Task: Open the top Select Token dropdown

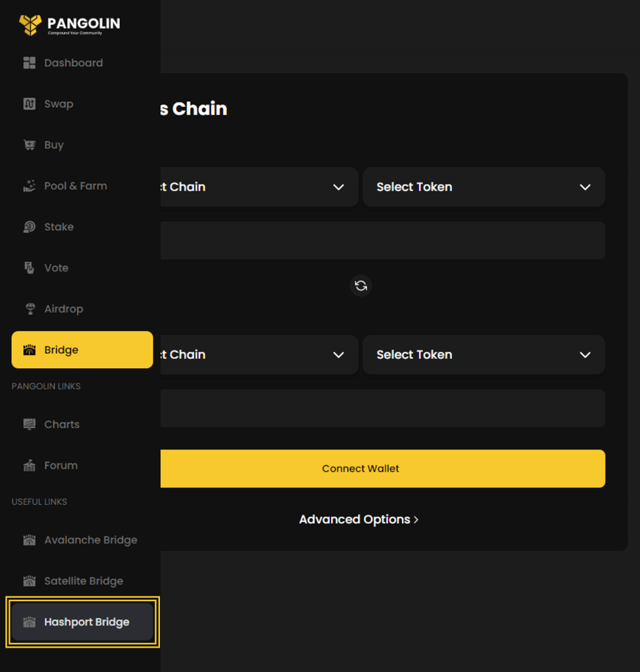Action: pos(483,187)
